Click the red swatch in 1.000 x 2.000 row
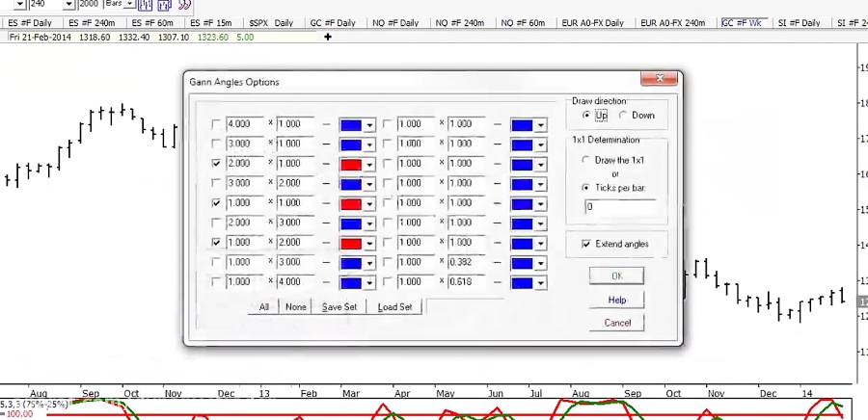This screenshot has height=420, width=868. click(351, 243)
